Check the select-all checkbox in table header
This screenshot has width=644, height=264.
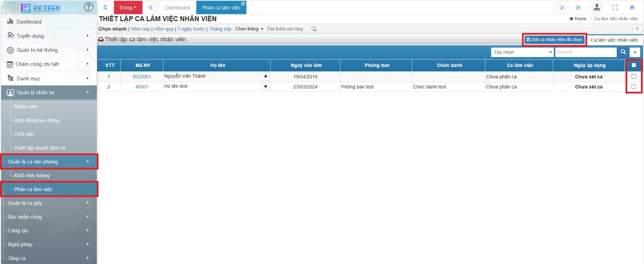pyautogui.click(x=634, y=65)
